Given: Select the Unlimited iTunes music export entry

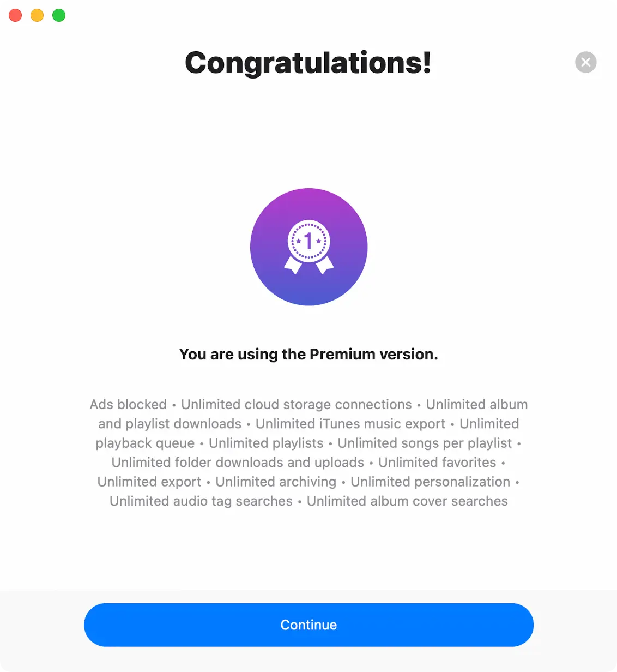Looking at the screenshot, I should (x=350, y=423).
